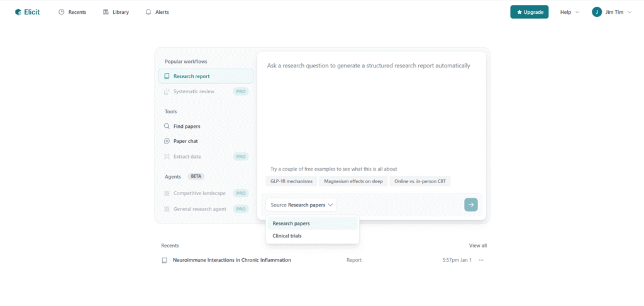Image resolution: width=644 pixels, height=306 pixels.
Task: Click the Upgrade button
Action: [529, 12]
